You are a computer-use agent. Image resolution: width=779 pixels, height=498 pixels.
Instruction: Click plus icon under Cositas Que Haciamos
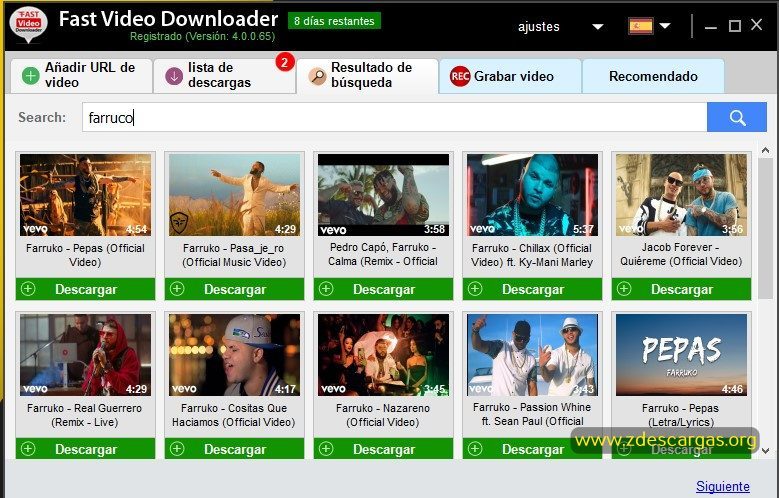177,448
